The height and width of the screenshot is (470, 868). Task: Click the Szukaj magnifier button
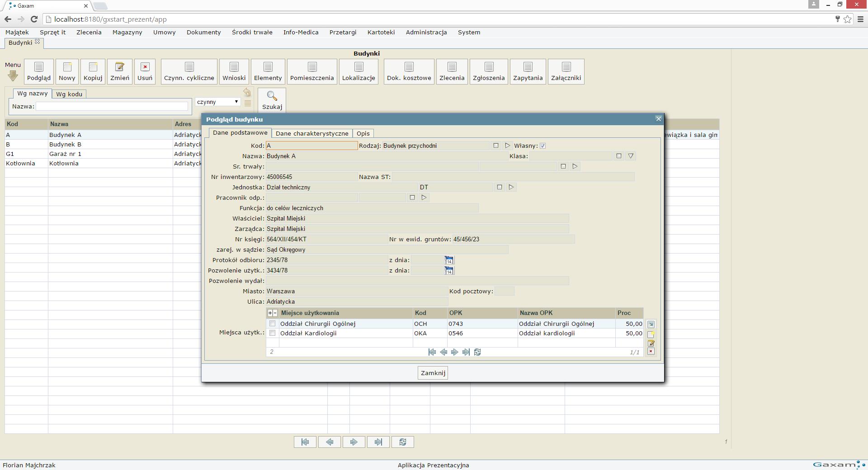coord(272,100)
